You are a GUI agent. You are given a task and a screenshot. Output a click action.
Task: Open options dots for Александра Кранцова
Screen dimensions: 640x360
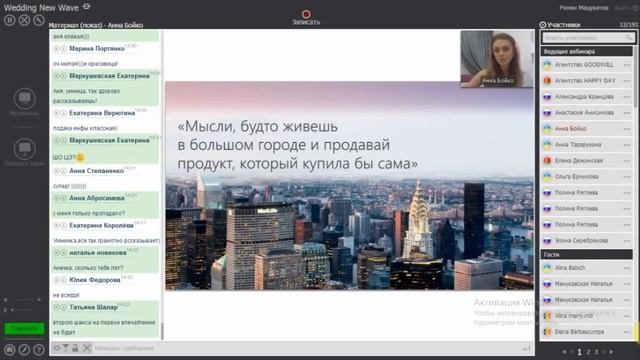pos(627,97)
